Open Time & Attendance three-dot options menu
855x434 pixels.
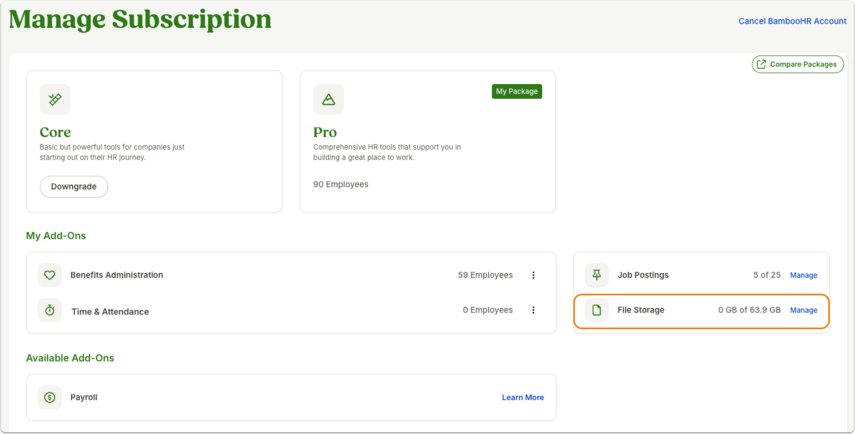[x=533, y=310]
